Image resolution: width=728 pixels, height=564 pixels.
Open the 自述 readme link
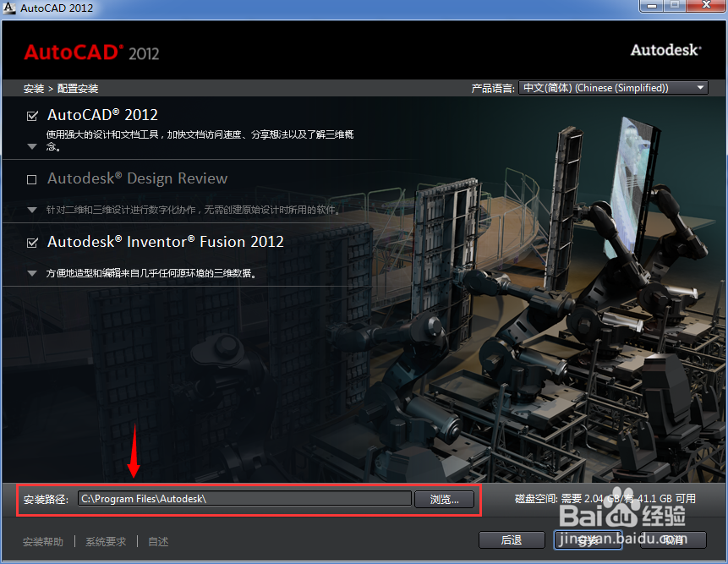158,542
